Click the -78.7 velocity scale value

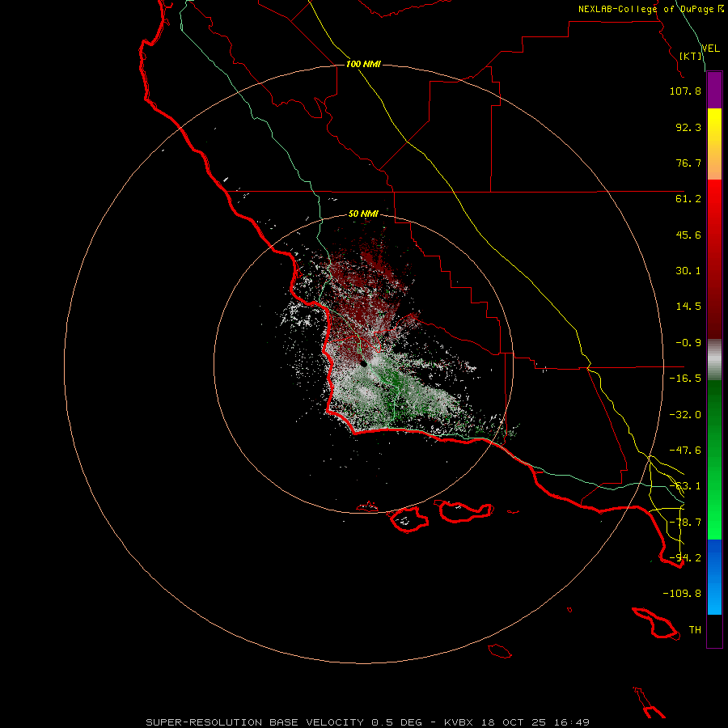coord(685,523)
